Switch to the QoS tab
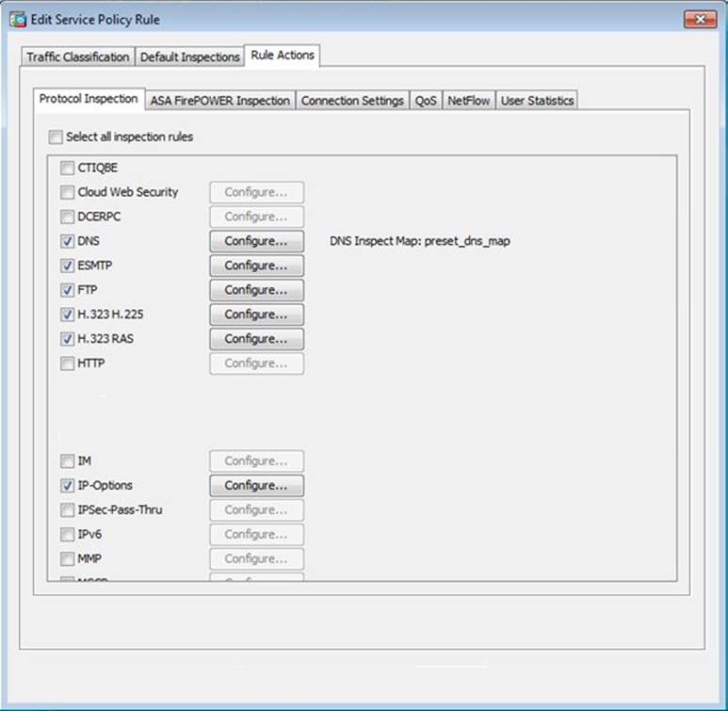The height and width of the screenshot is (711, 728). coord(426,101)
